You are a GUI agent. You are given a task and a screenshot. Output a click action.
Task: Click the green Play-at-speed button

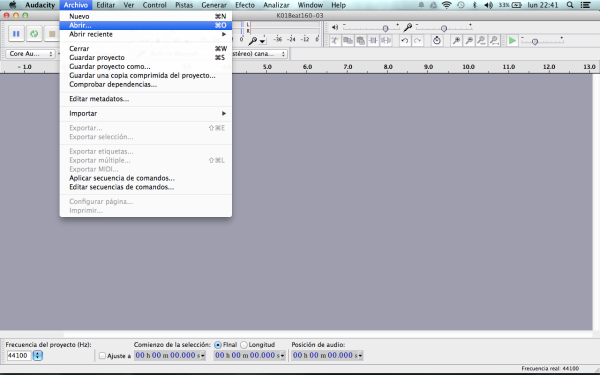[512, 41]
